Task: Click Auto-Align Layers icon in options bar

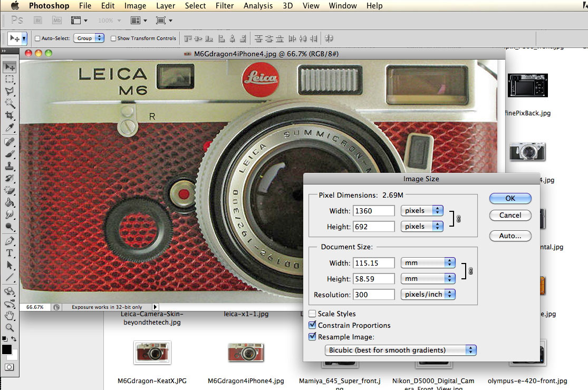Action: click(x=329, y=38)
